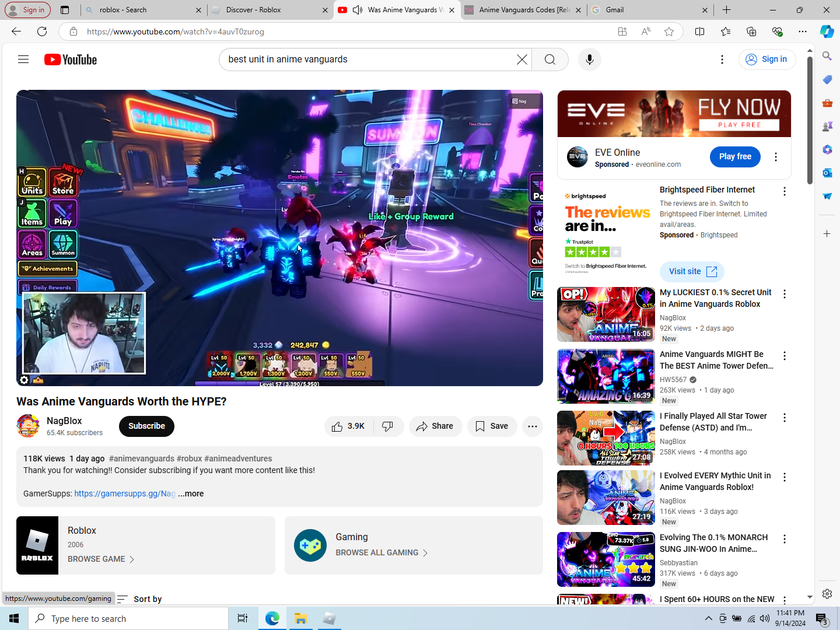The width and height of the screenshot is (840, 630).
Task: Open Edge sidebar shopping tag icon
Action: click(x=827, y=79)
